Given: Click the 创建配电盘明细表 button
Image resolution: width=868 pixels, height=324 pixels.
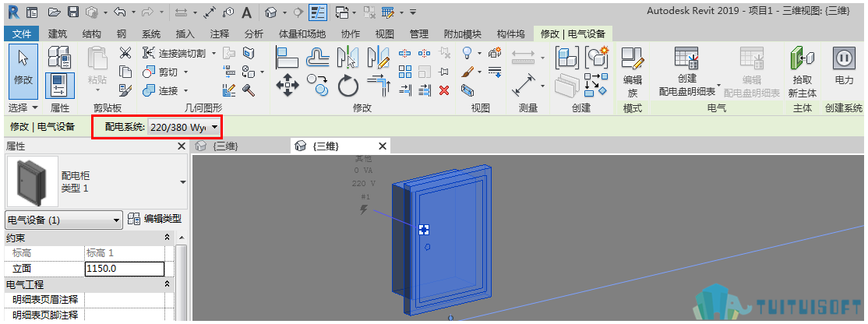Looking at the screenshot, I should [687, 72].
